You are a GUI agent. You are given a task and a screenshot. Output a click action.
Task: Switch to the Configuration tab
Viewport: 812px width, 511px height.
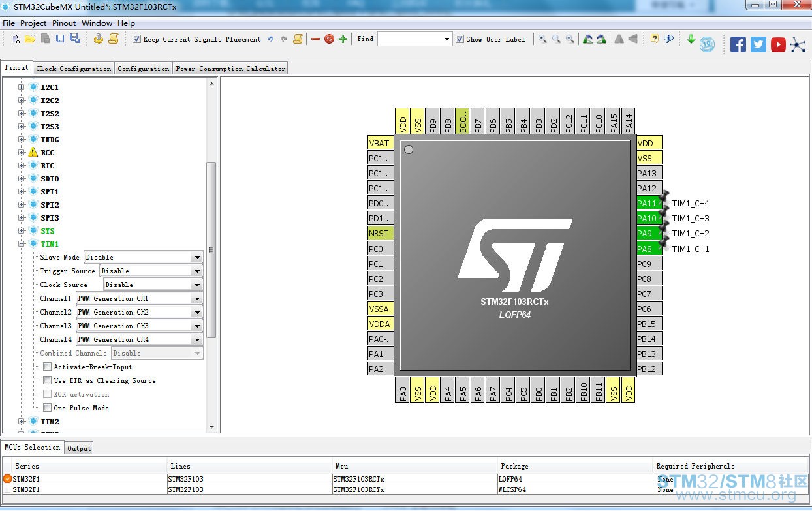(144, 69)
